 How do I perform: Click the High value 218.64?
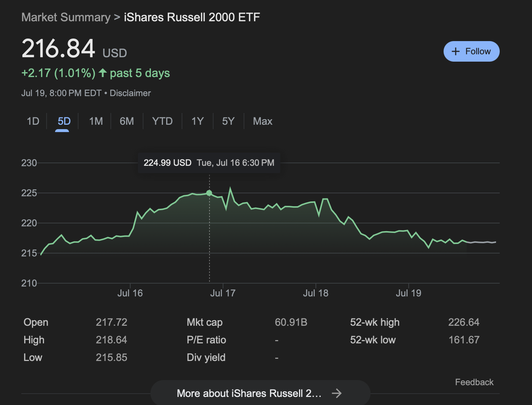pyautogui.click(x=112, y=340)
